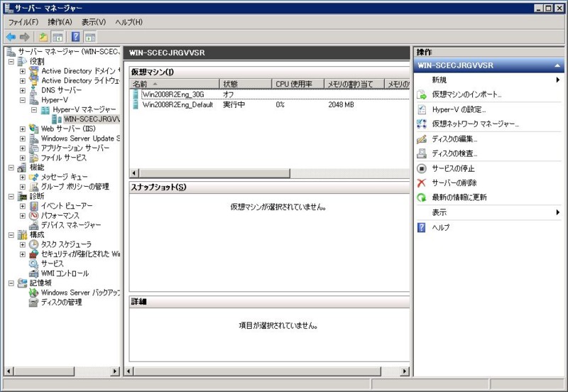The image size is (568, 392).
Task: Click the ディスクの検査 icon
Action: coord(422,153)
